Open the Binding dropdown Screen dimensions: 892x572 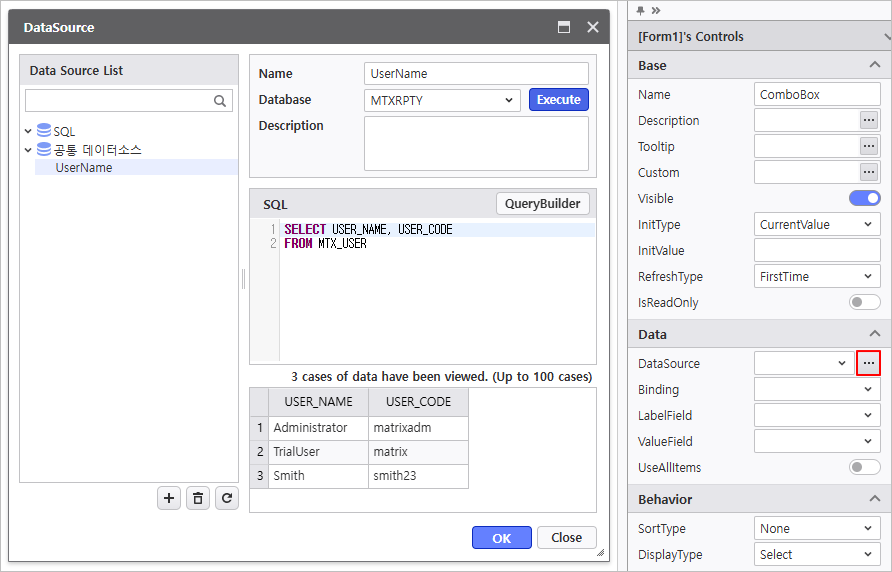pyautogui.click(x=817, y=389)
